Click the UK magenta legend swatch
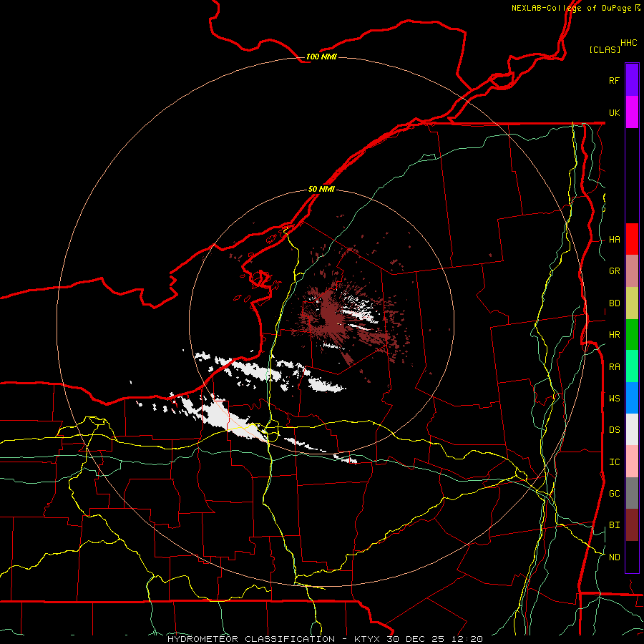 tap(632, 112)
